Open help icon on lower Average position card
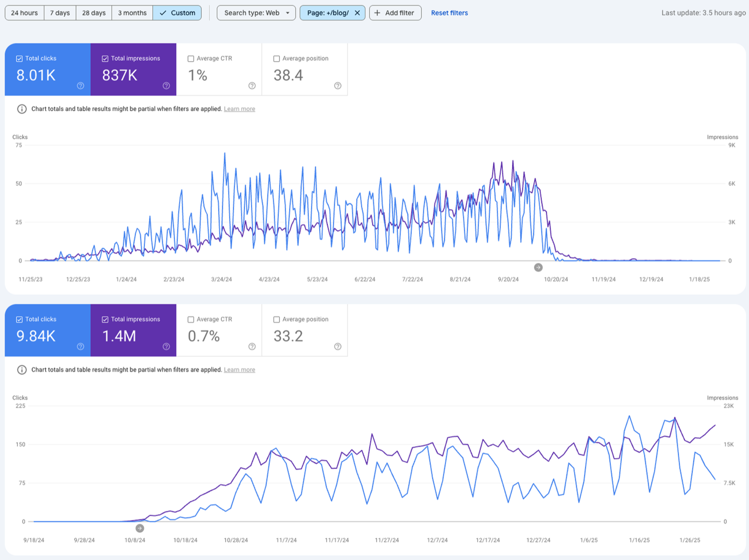The height and width of the screenshot is (560, 749). pyautogui.click(x=338, y=347)
